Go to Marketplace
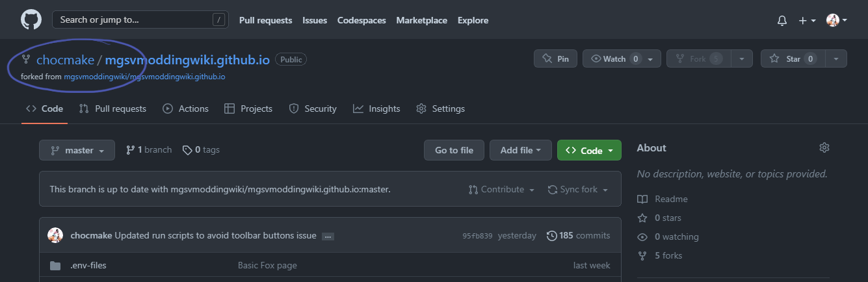This screenshot has height=282, width=868. (x=422, y=20)
